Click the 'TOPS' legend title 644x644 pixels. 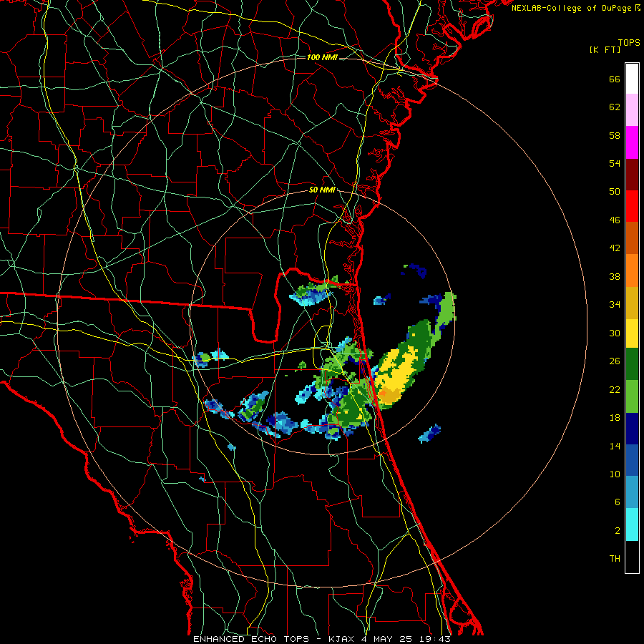(629, 43)
